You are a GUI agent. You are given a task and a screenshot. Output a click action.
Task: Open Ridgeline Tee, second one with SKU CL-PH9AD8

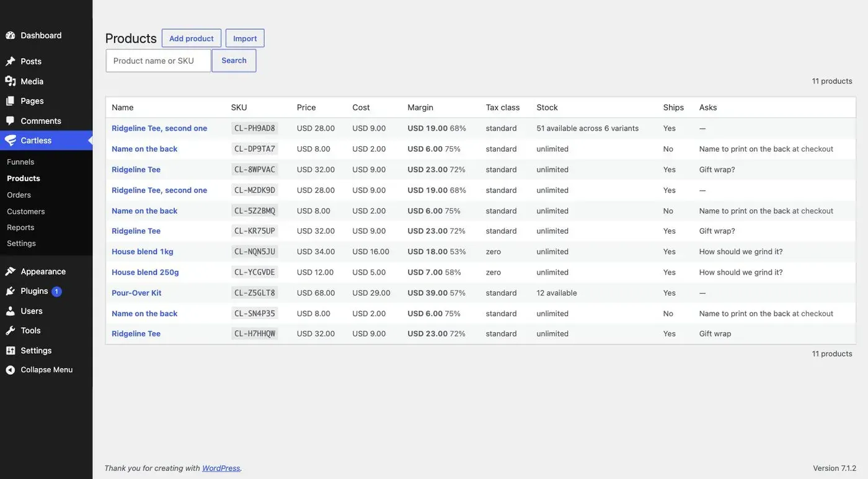point(159,128)
